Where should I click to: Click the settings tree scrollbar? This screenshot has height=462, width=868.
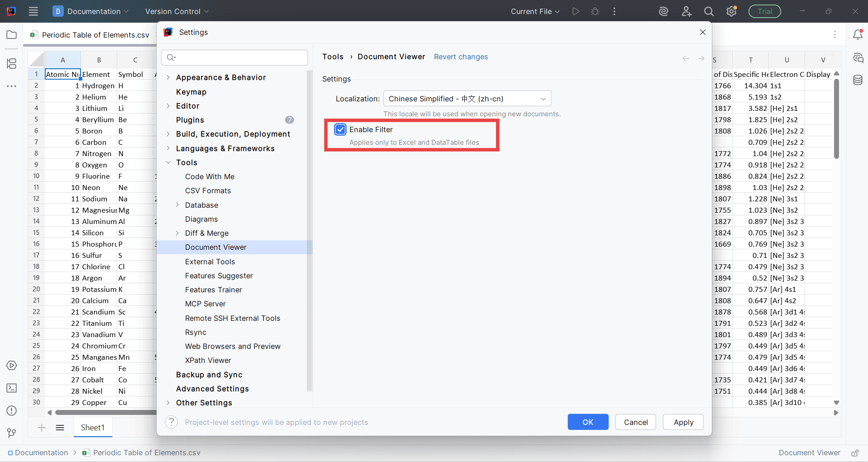pos(310,231)
